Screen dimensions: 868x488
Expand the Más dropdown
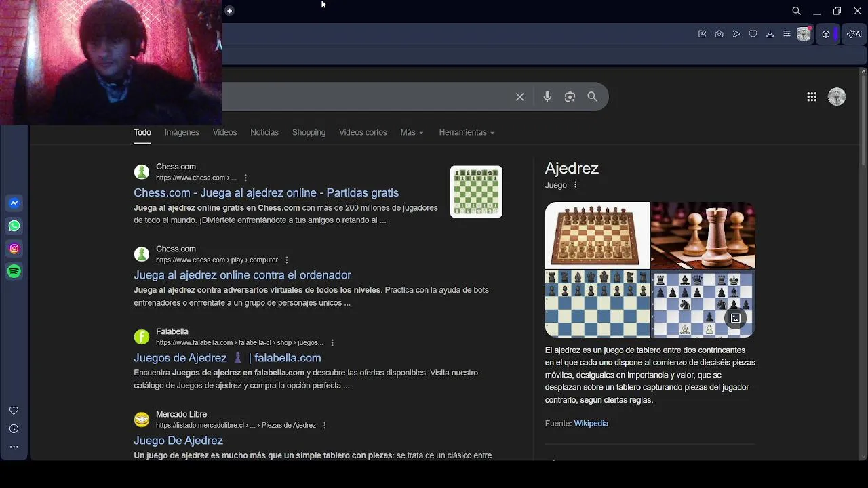(412, 132)
